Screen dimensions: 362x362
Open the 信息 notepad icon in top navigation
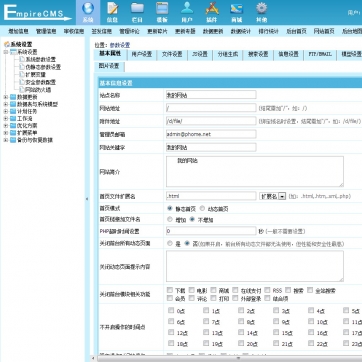click(x=112, y=8)
